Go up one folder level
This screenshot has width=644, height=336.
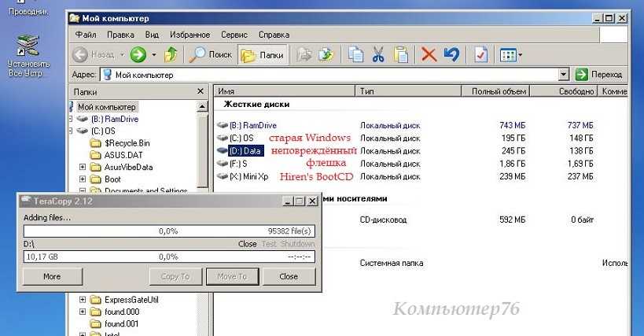[x=171, y=54]
